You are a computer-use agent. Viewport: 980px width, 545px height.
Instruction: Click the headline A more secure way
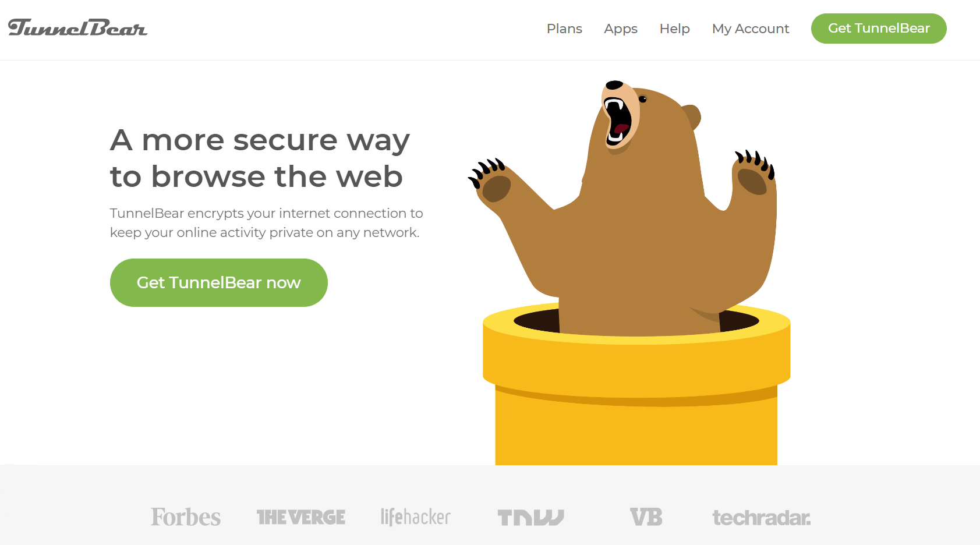(260, 140)
